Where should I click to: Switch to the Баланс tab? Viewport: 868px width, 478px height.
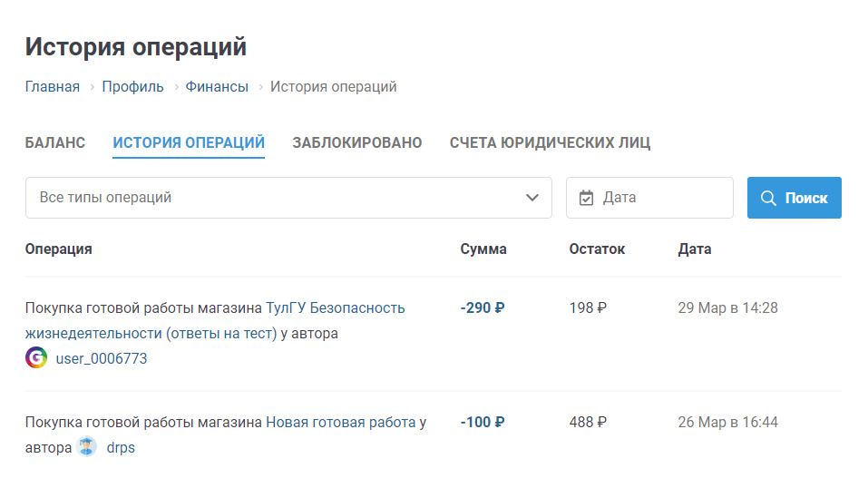pyautogui.click(x=55, y=142)
